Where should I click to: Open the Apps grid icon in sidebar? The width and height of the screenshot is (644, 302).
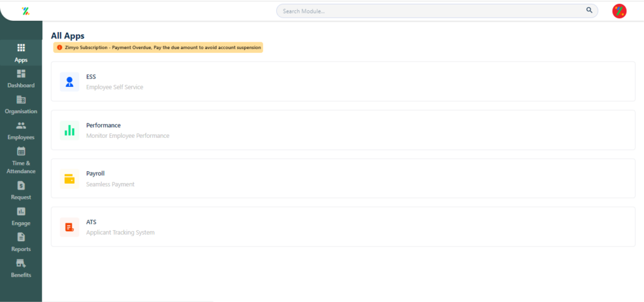coord(21,48)
